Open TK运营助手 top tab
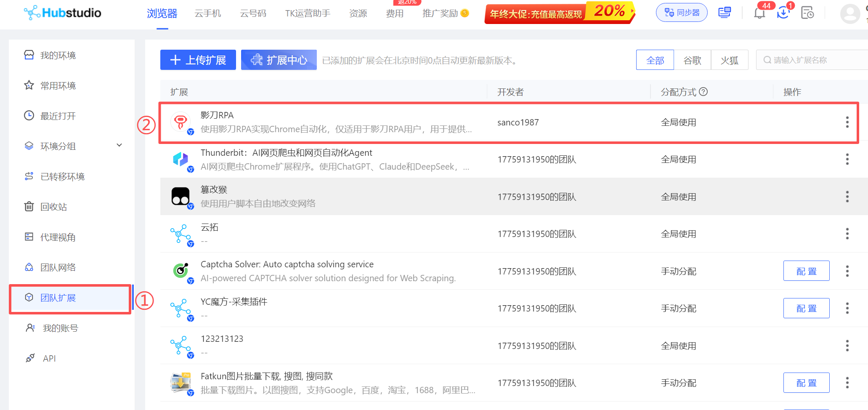Viewport: 868px width, 410px height. tap(308, 13)
